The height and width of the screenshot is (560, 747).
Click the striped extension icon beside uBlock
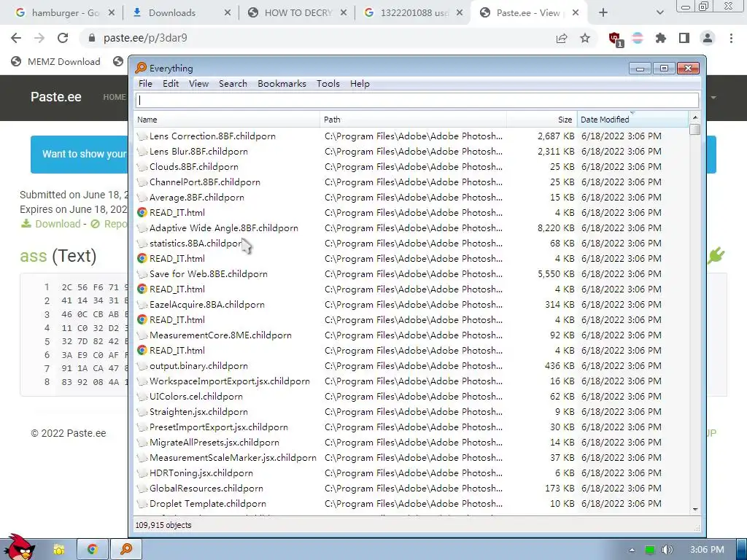638,38
